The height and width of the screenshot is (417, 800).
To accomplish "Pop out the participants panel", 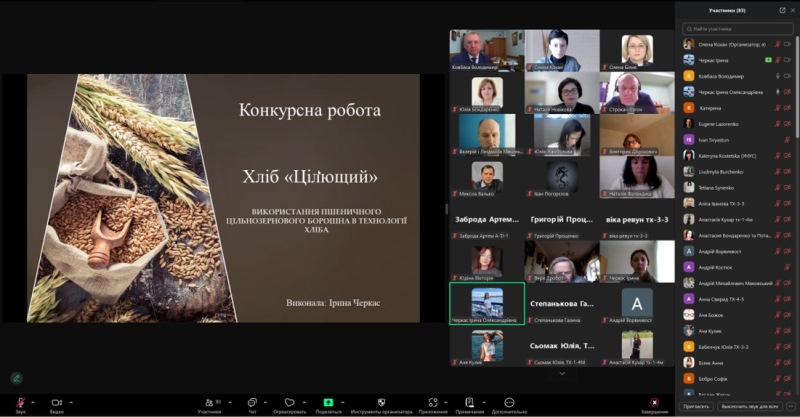I will [783, 10].
